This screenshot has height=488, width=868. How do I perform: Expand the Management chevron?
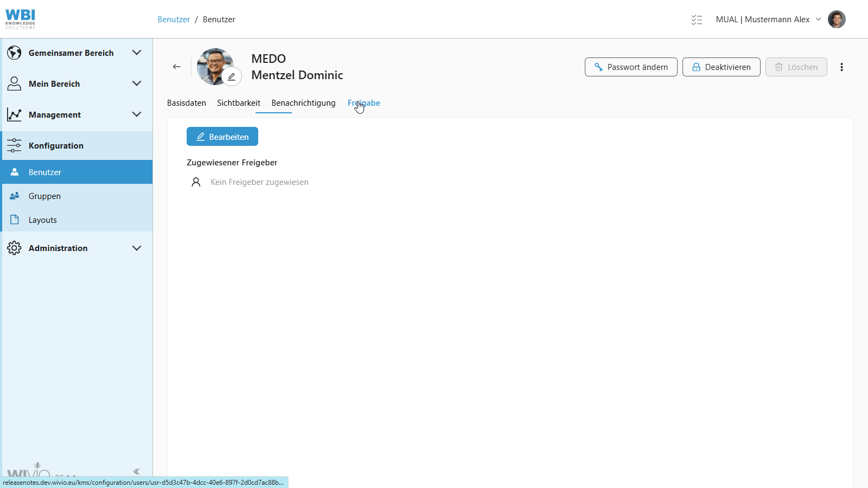[137, 114]
